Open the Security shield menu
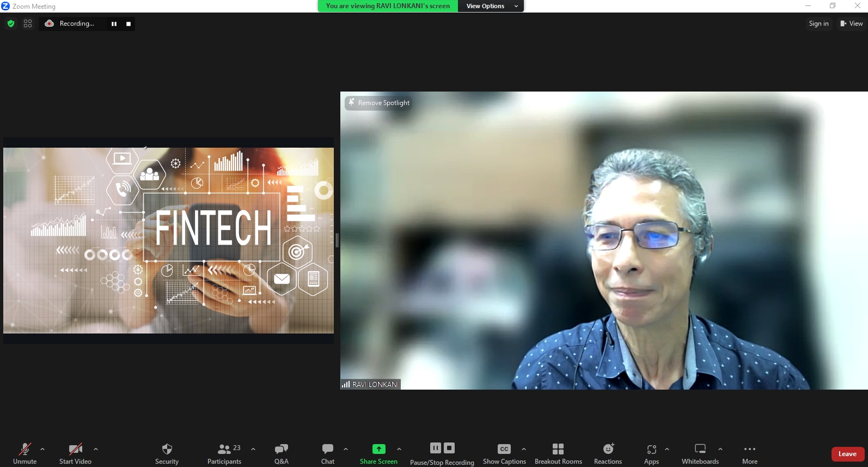The height and width of the screenshot is (467, 868). point(167,453)
